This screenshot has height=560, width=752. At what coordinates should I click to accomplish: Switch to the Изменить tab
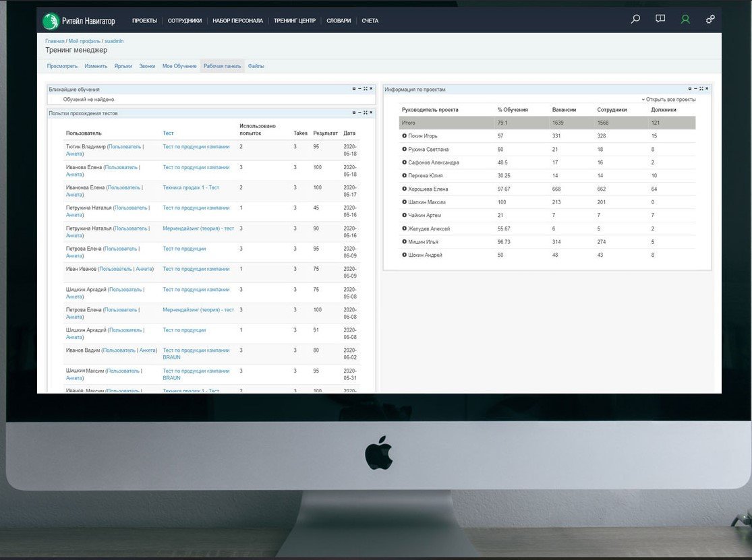96,66
